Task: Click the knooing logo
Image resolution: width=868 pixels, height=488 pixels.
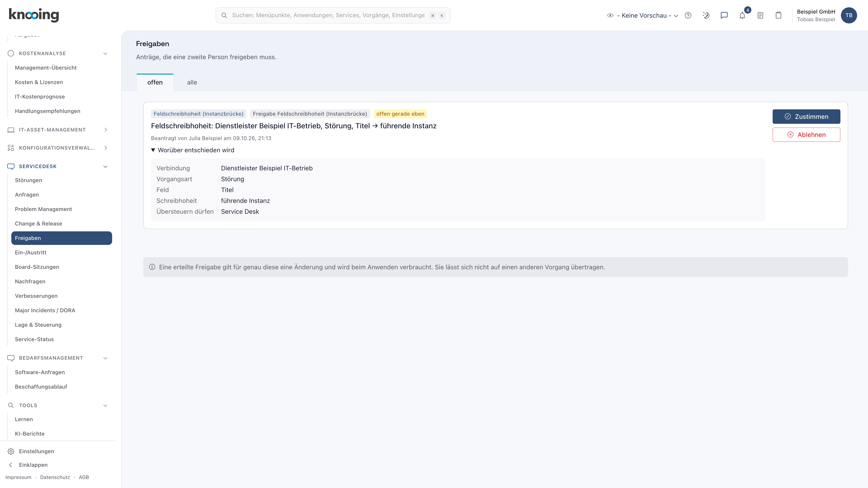Action: coord(34,15)
